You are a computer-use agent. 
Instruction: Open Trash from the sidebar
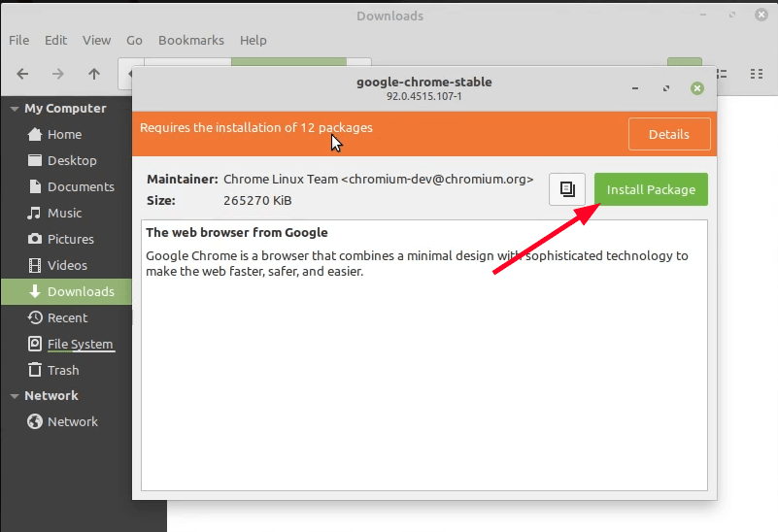63,371
